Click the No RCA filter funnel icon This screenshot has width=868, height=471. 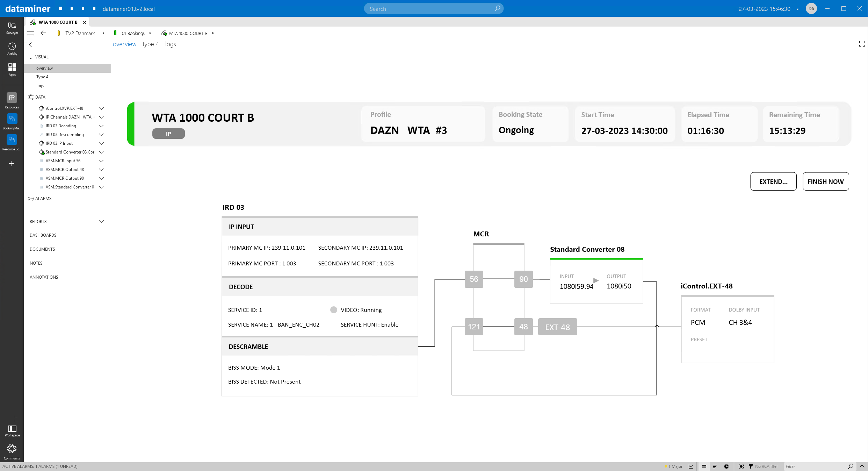[751, 466]
